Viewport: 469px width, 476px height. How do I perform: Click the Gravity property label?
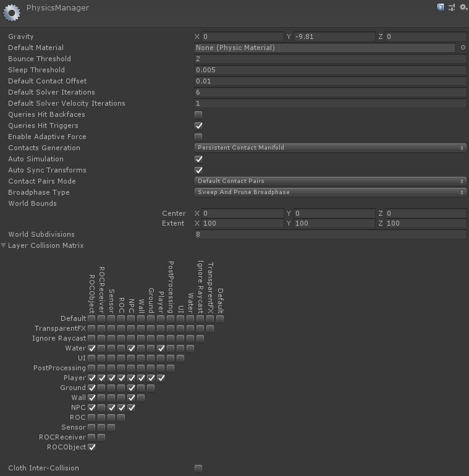(21, 36)
